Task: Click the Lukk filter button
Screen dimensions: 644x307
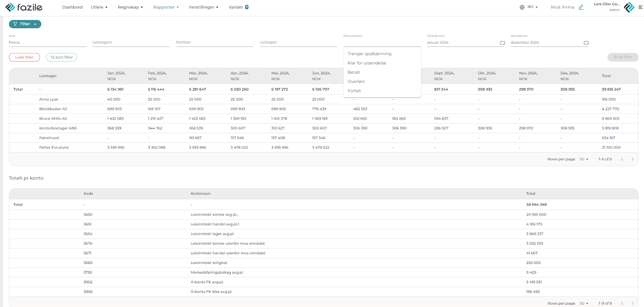Action: [25, 57]
